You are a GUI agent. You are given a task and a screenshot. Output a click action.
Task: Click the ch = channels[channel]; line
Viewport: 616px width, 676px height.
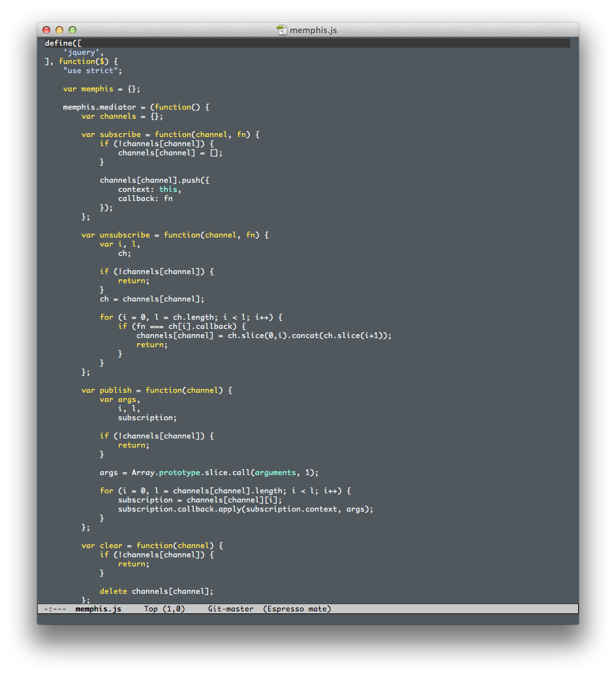coord(152,300)
